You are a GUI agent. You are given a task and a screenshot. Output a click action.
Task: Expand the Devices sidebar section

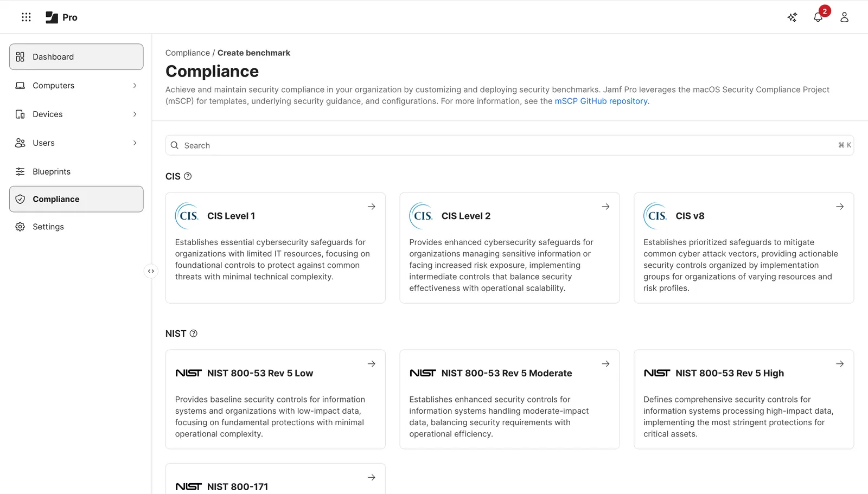tap(134, 114)
